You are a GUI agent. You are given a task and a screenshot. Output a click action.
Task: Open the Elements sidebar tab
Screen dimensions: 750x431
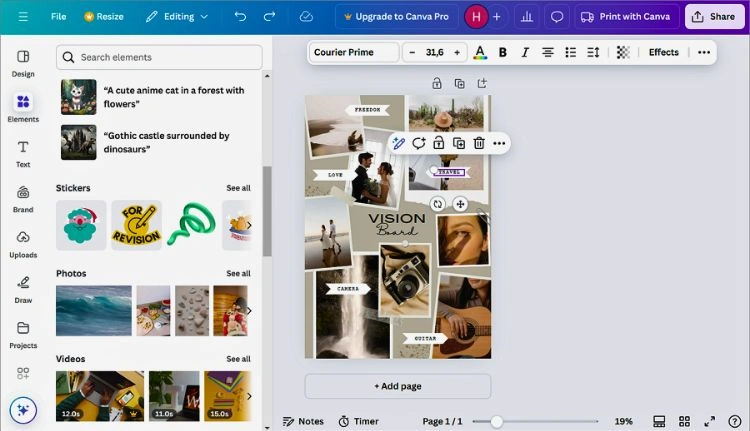click(23, 108)
